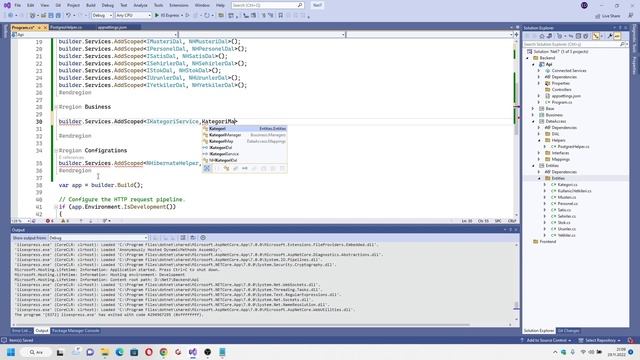Open the editor zoom level dropdown
The width and height of the screenshot is (640, 360).
point(21,221)
